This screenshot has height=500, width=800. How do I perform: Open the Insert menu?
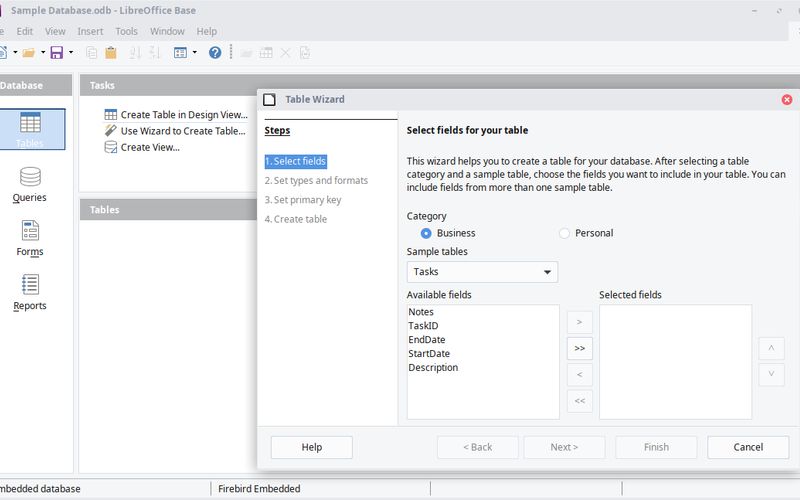point(90,31)
